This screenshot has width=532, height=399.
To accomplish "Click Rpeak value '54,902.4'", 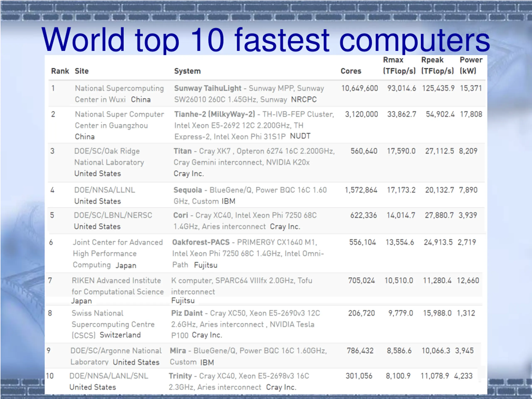I will click(440, 114).
